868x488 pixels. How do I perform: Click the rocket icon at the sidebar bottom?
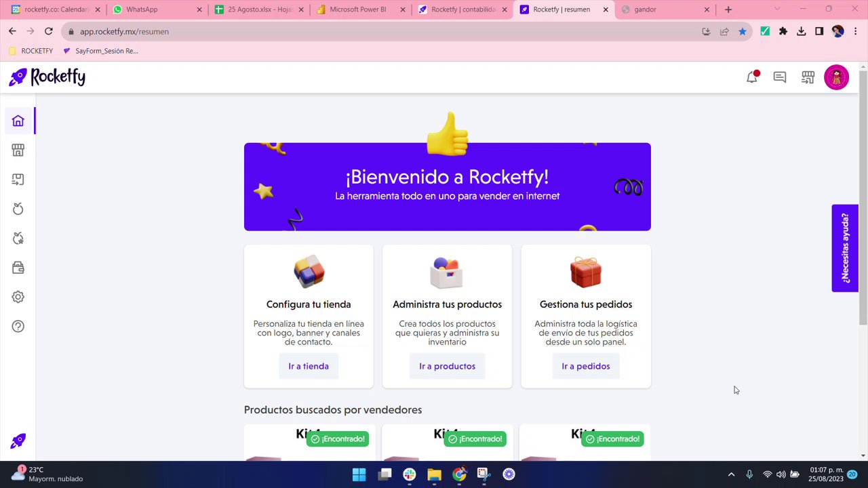18,442
